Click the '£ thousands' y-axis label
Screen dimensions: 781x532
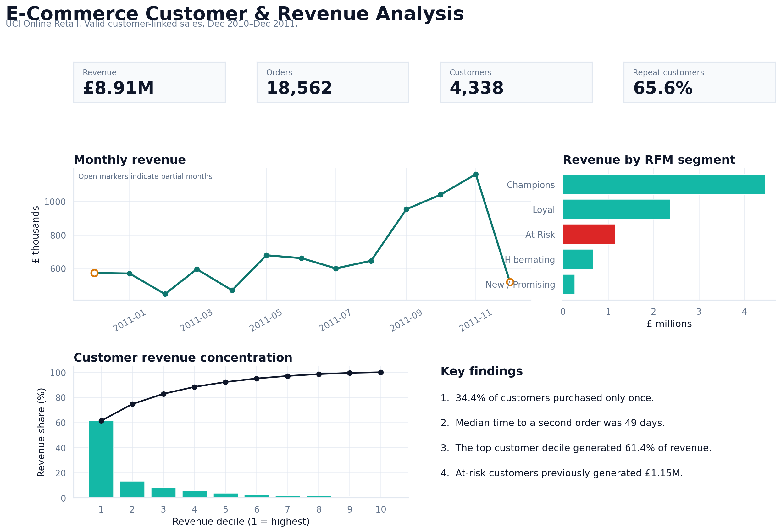coord(36,235)
